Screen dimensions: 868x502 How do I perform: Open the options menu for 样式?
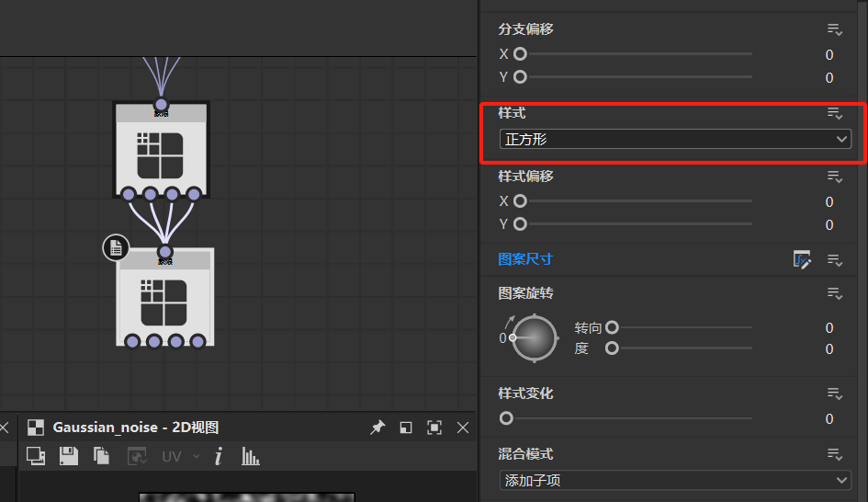click(835, 114)
